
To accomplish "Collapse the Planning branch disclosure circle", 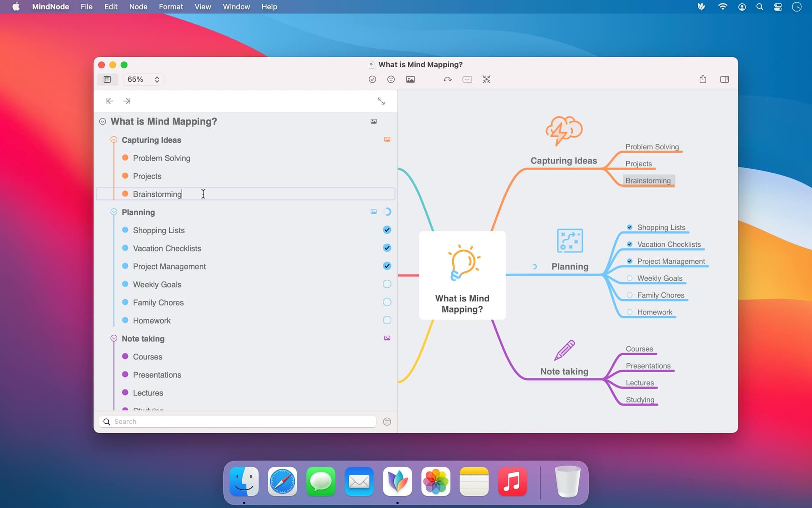I will tap(113, 212).
